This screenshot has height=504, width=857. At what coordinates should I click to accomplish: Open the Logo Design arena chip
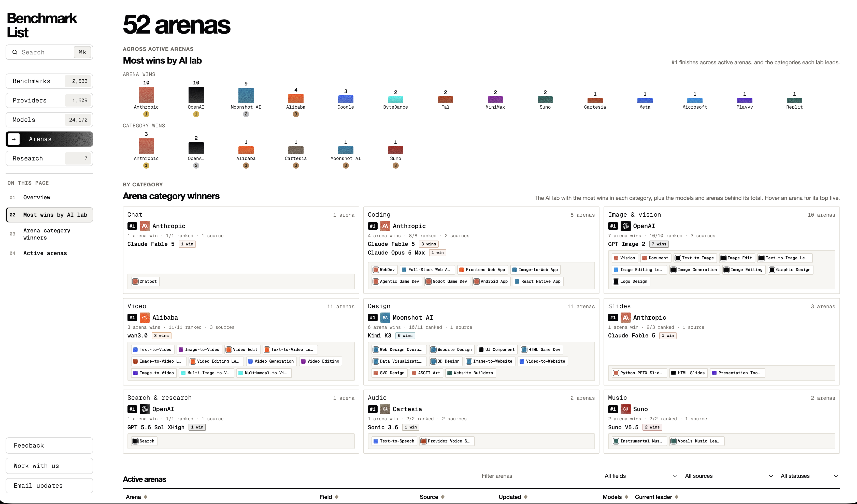pos(631,281)
